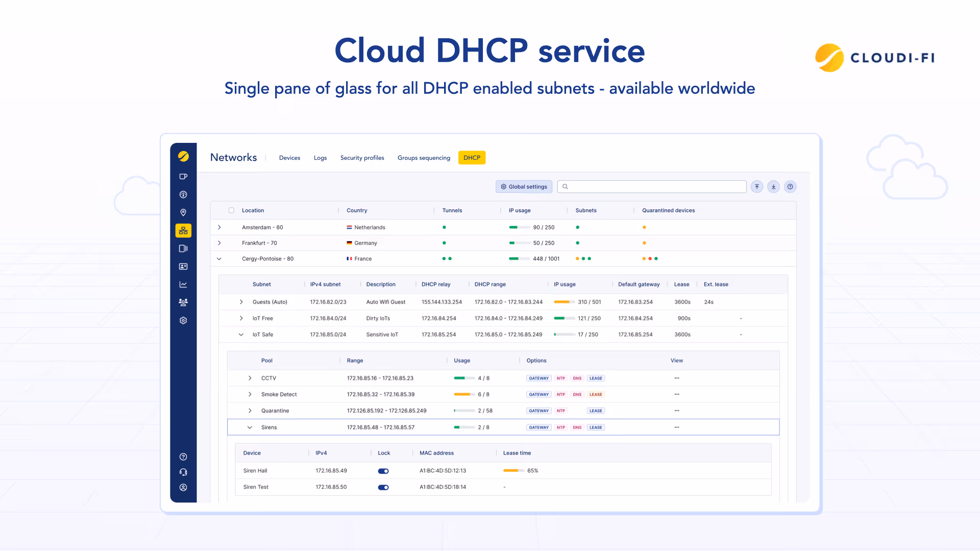Toggle the lock switch for Siren Test
Screen dimensions: 980x551
tap(383, 487)
